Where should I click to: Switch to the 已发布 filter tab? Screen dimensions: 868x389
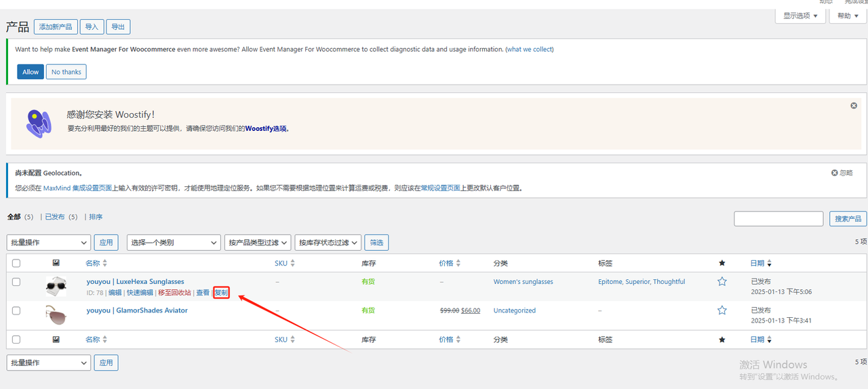click(54, 217)
